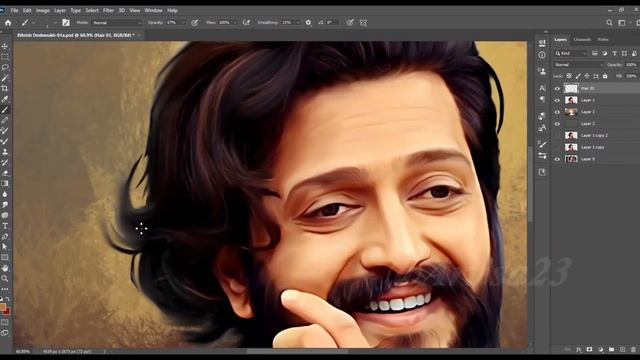Open the Smoothing dropdown arrow
Screen dimensions: 640x360
[298, 23]
